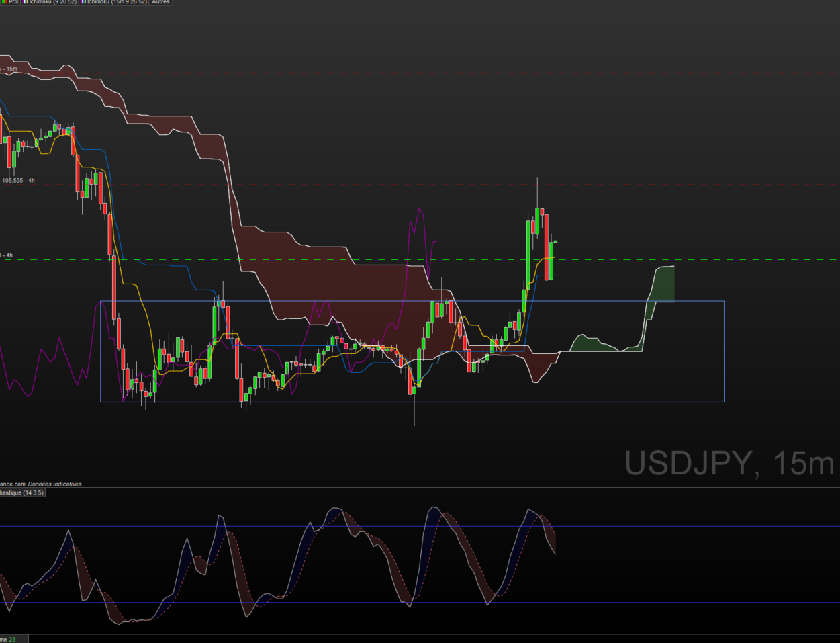Click the green future Ichimoku cloud area
The image size is (840, 643).
[x=663, y=284]
